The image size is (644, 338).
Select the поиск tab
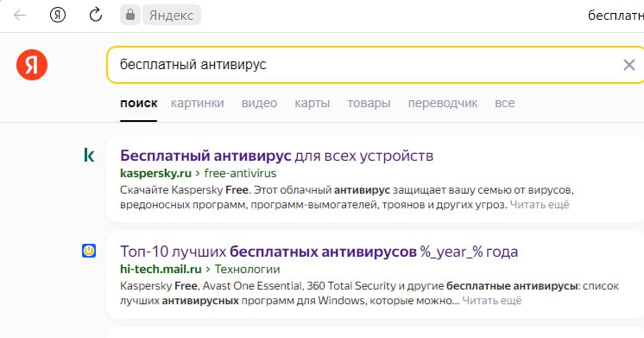tap(139, 103)
